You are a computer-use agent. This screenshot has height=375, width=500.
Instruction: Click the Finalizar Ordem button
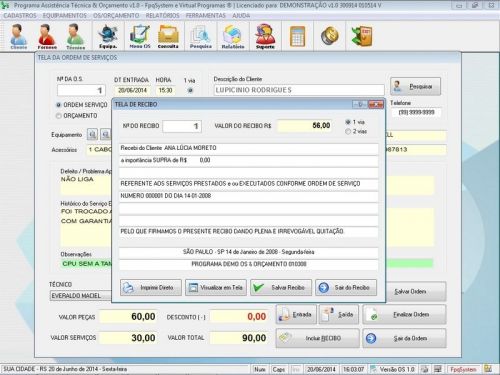pos(404,314)
